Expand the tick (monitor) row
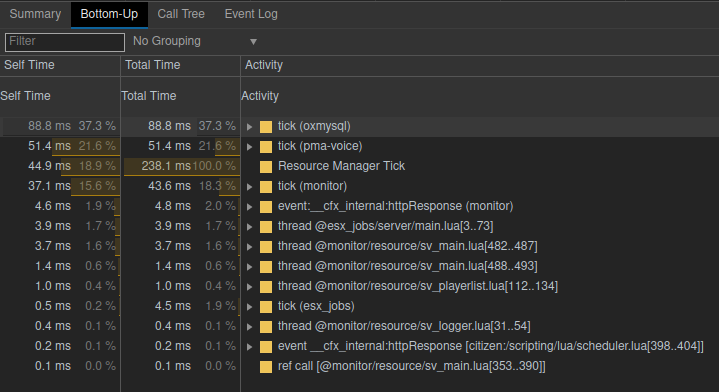Image resolution: width=719 pixels, height=392 pixels. [x=249, y=187]
